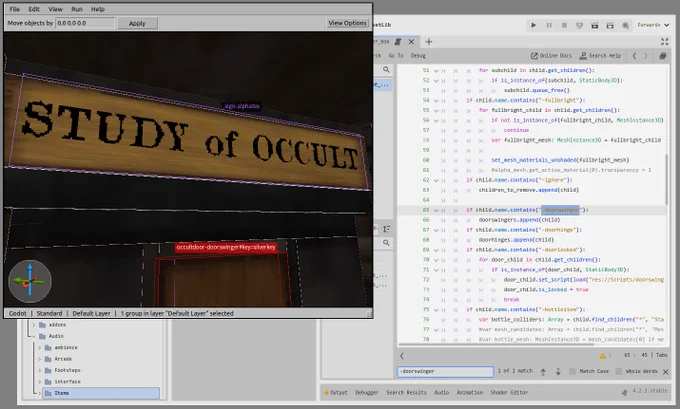Open the Output bottom panel

pos(338,393)
